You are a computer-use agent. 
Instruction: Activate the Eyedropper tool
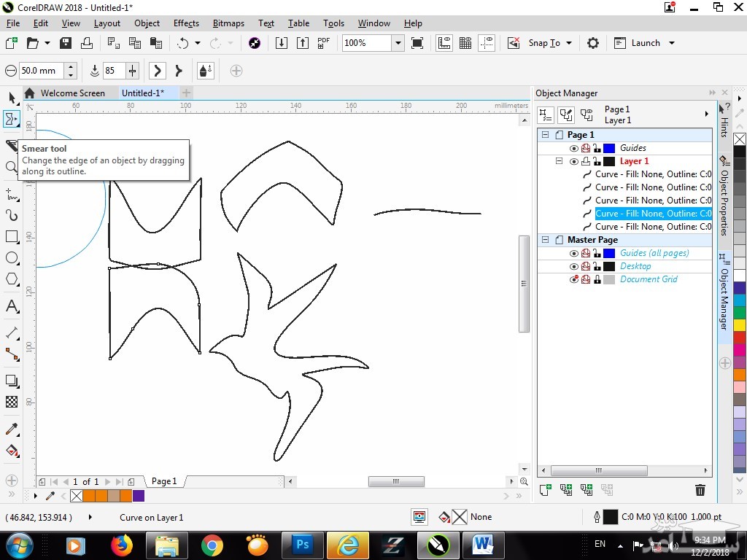[12, 429]
